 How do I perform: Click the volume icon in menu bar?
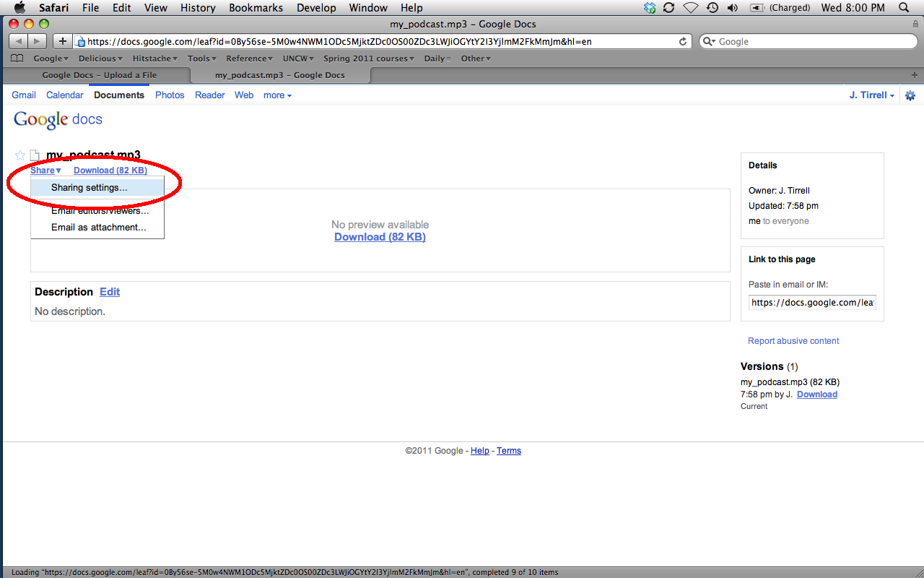click(x=733, y=8)
